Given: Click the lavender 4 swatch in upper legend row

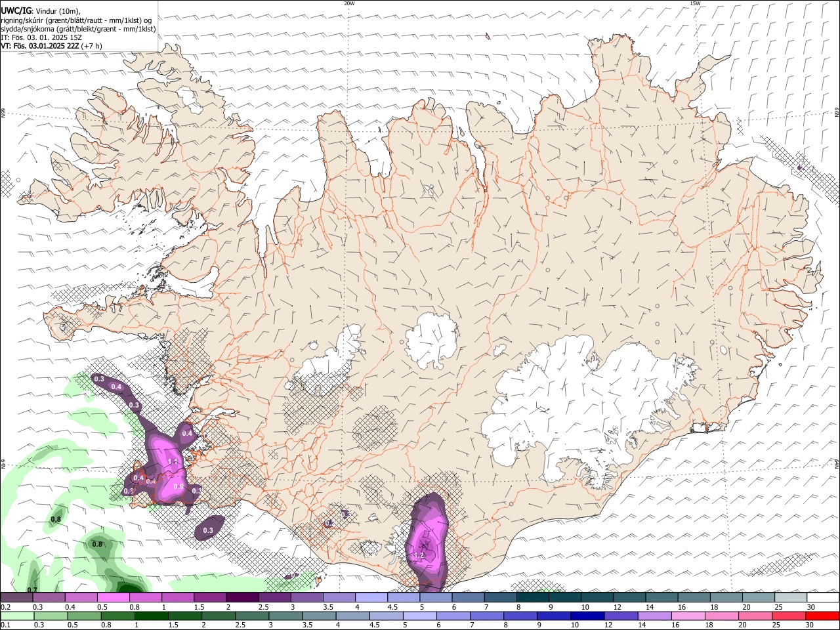Looking at the screenshot, I should point(371,597).
